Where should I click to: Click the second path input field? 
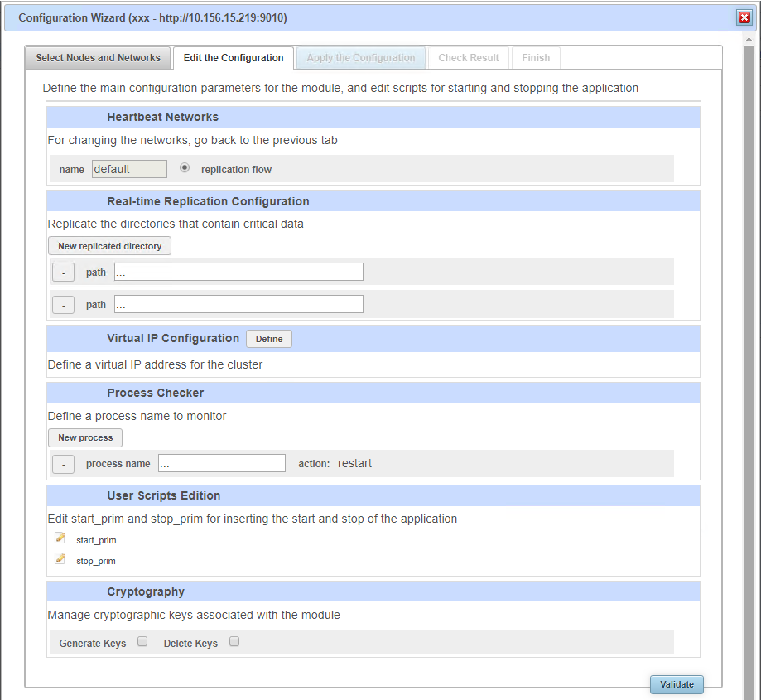[238, 304]
